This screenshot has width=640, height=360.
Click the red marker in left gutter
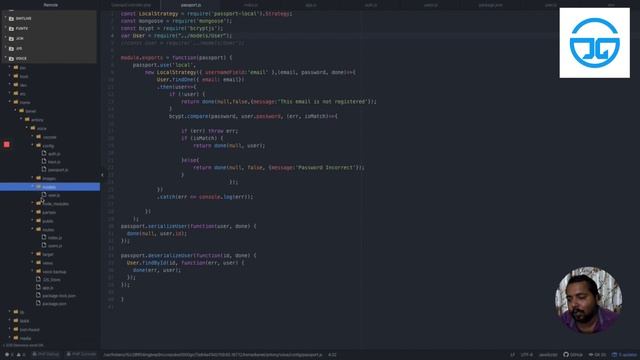[x=7, y=144]
